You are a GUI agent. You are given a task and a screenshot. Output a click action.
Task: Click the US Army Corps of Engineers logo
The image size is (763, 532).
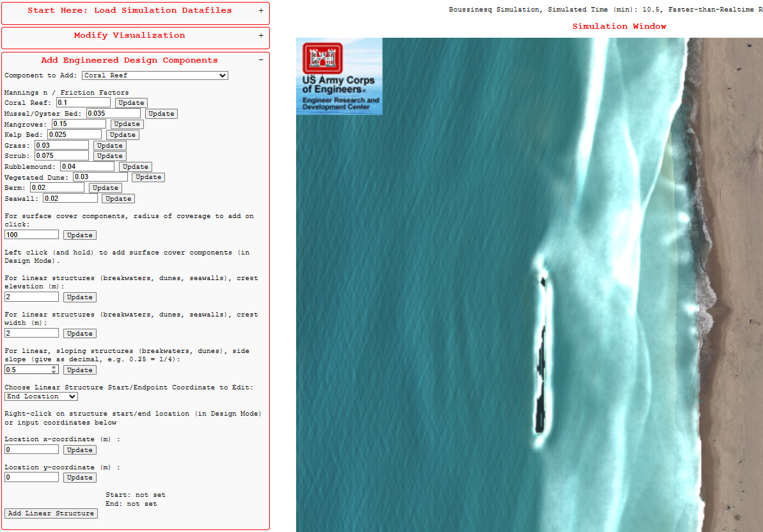click(x=339, y=76)
